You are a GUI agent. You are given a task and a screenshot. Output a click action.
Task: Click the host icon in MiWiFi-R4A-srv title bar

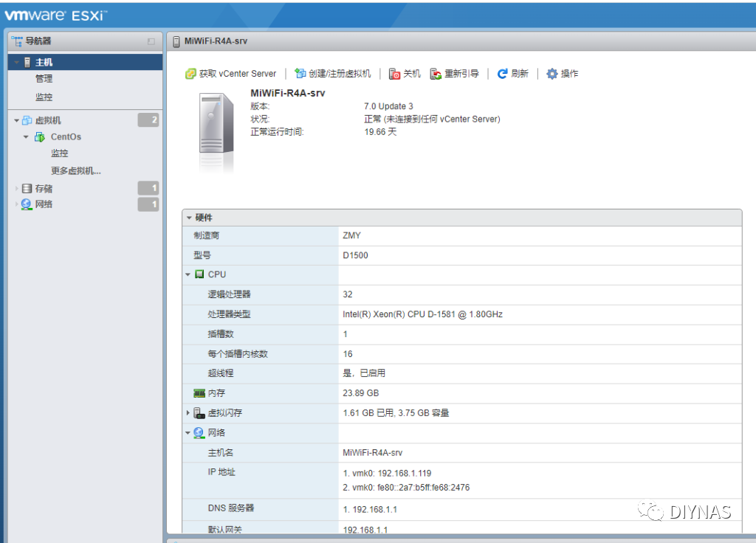pos(176,41)
